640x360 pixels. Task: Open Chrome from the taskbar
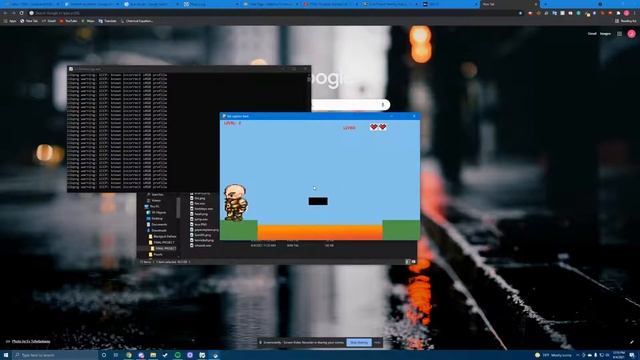pyautogui.click(x=129, y=355)
